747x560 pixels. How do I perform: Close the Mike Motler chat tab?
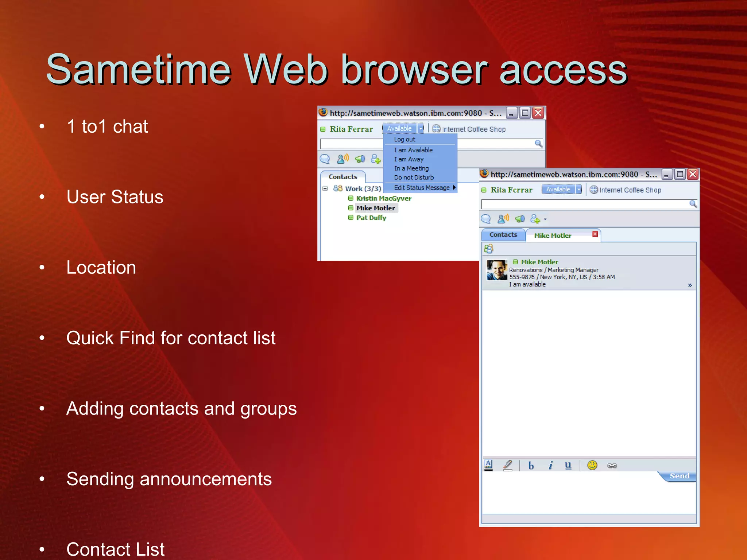[595, 234]
